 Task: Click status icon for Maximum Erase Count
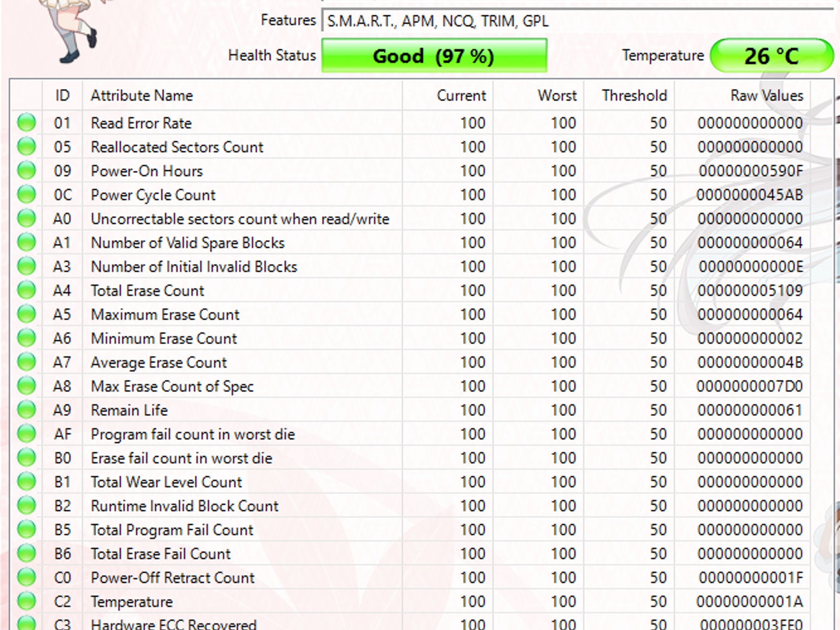click(27, 314)
